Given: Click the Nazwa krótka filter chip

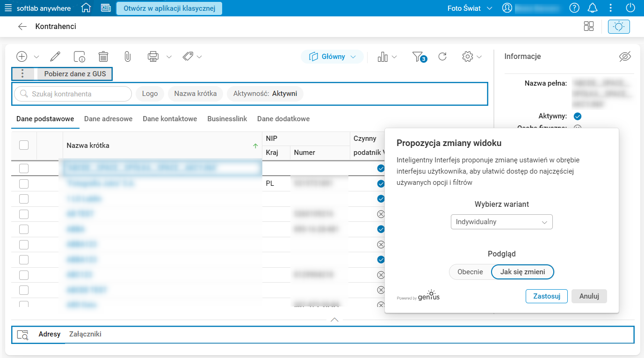Looking at the screenshot, I should click(195, 94).
